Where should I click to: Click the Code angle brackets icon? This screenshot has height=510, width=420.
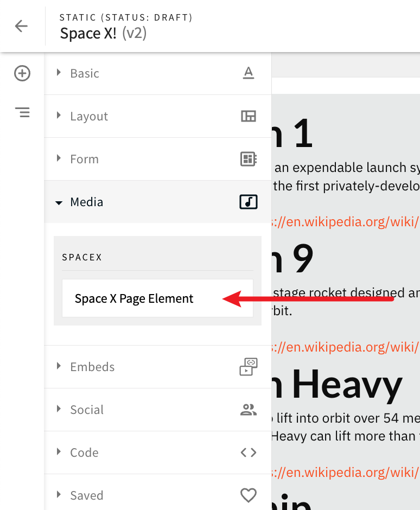(248, 452)
